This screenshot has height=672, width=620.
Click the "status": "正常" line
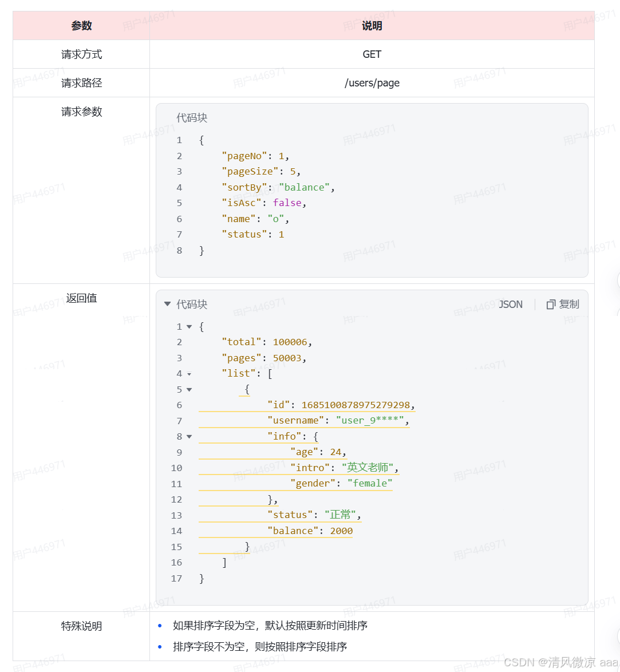pos(314,515)
